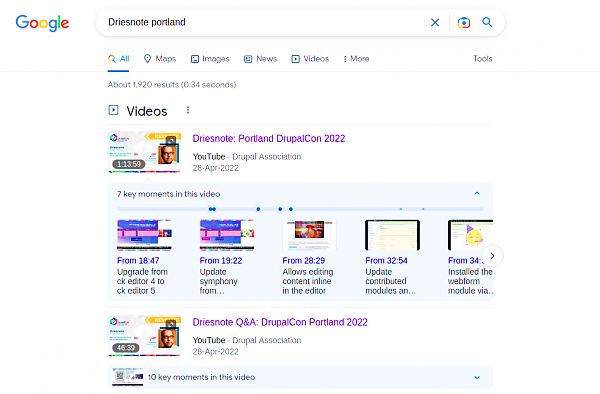This screenshot has height=394, width=600.
Task: Open the Tools search options
Action: pos(483,59)
